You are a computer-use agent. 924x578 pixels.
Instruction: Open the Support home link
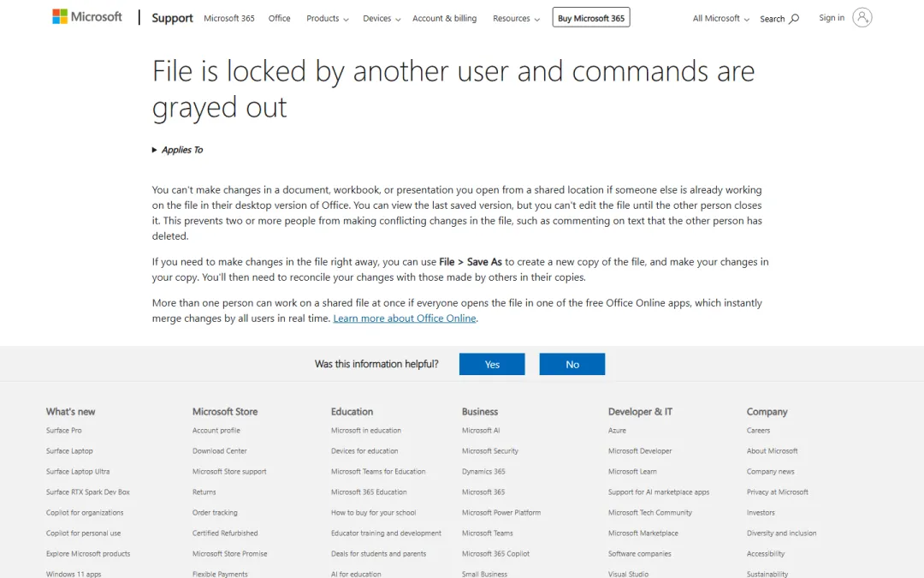[x=172, y=18]
